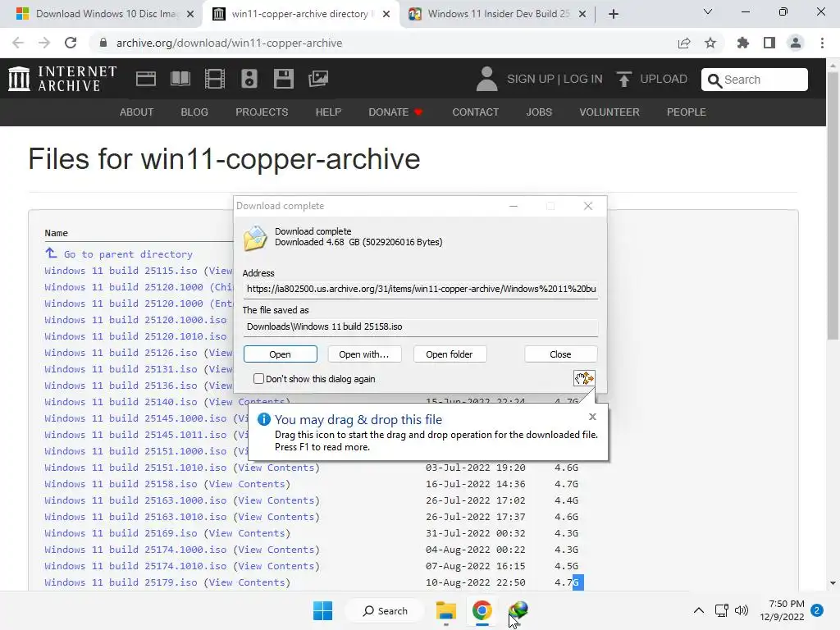
Task: Open the JOBS menu item
Action: tap(539, 112)
